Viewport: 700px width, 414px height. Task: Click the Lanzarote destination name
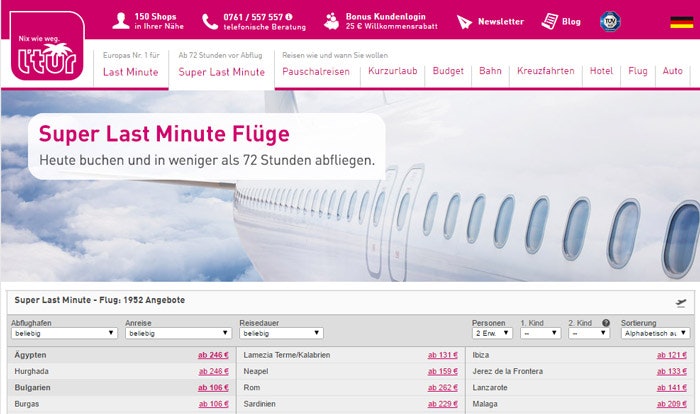tap(490, 388)
